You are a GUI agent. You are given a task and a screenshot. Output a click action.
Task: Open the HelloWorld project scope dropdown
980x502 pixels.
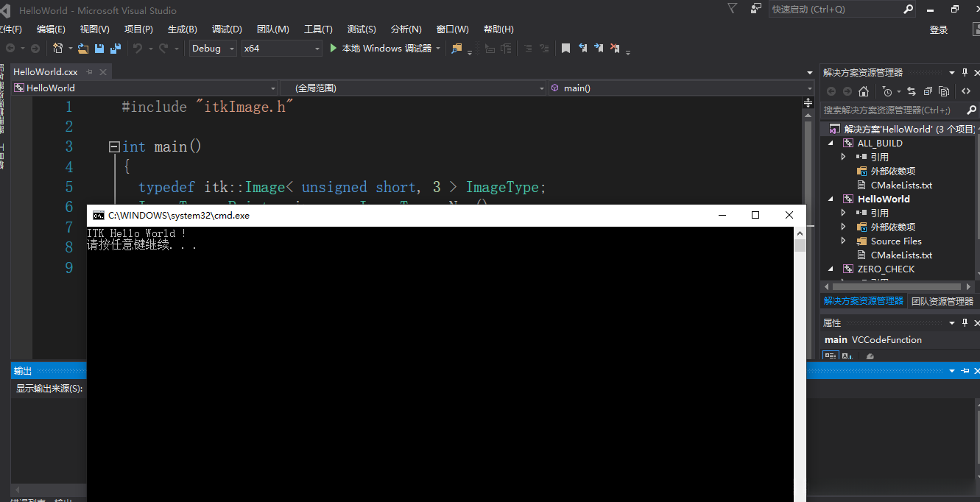coord(146,88)
